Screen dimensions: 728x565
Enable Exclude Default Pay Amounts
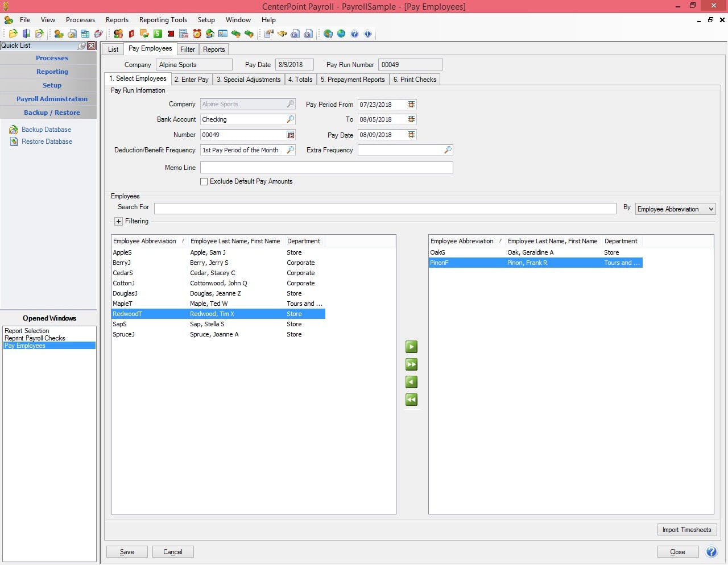point(204,181)
